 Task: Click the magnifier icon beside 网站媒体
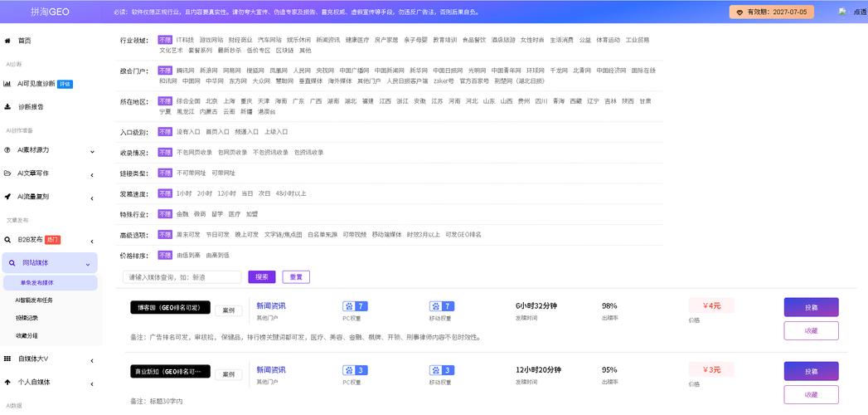[x=12, y=263]
